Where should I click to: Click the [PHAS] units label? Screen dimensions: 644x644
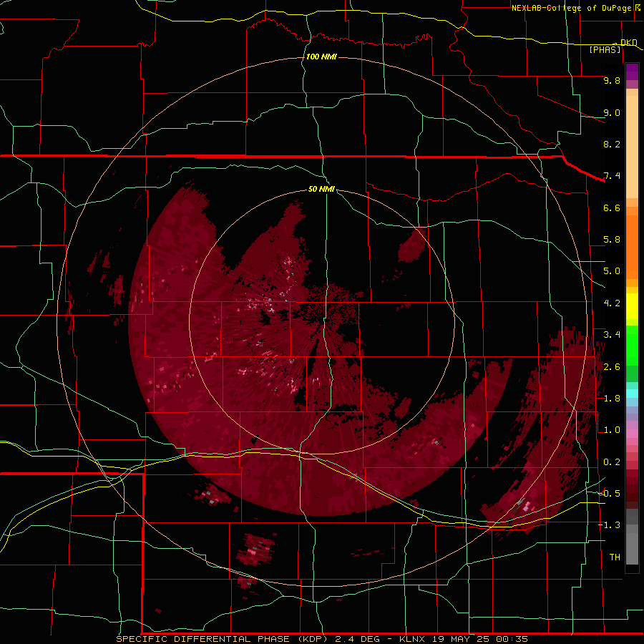(x=605, y=49)
